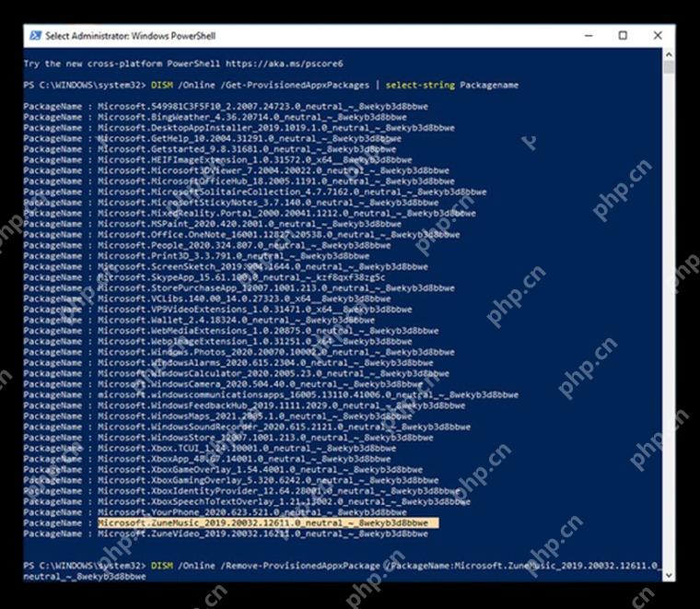
Task: Select the Microsoft.BingWeather package line
Action: [216, 117]
